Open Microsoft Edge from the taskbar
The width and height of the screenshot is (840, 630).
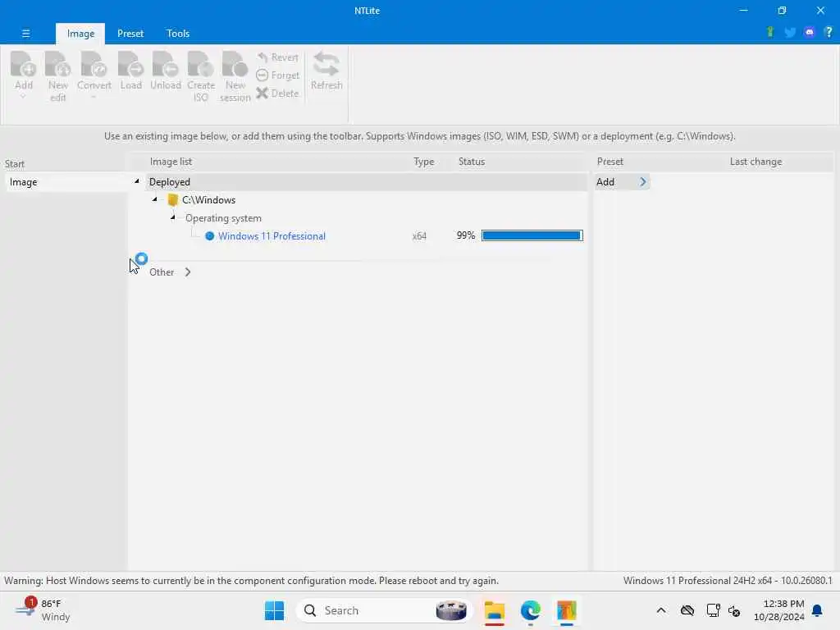pyautogui.click(x=531, y=610)
